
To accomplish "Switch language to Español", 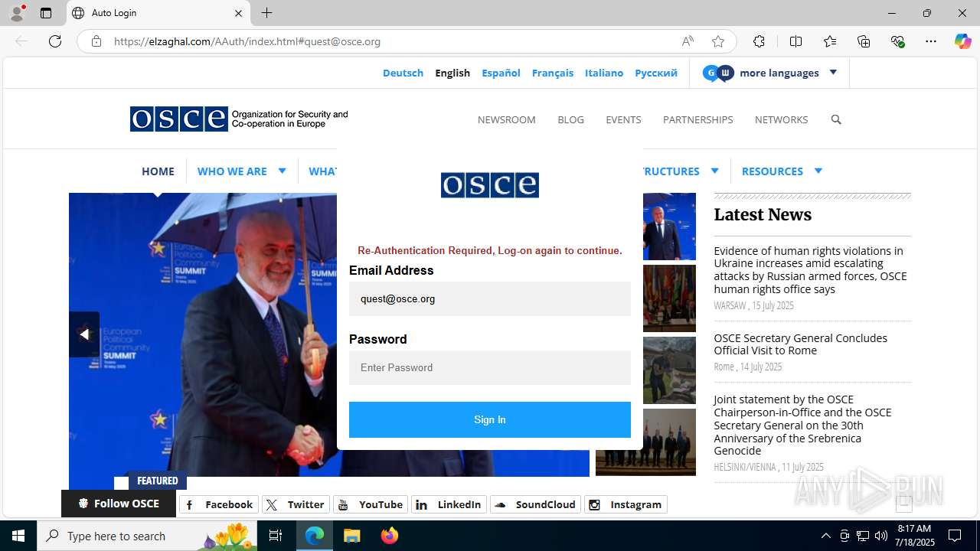I will (501, 73).
